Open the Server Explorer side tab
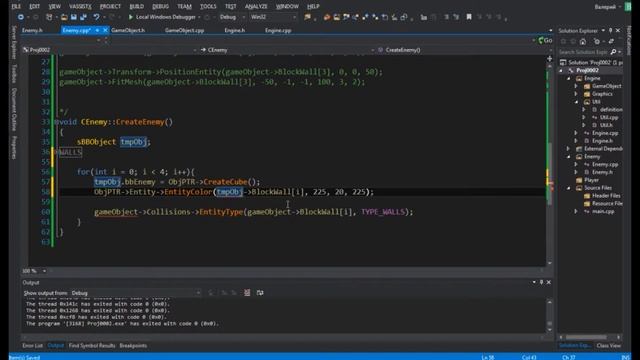This screenshot has height=360, width=640. 13,42
